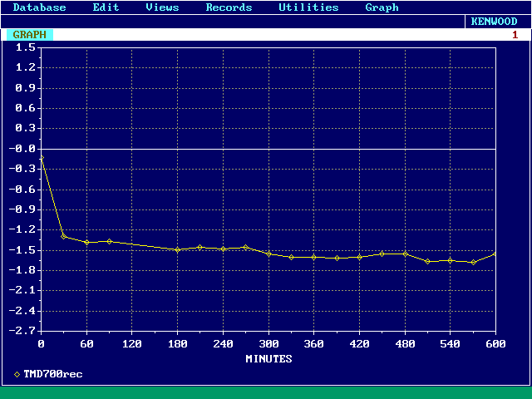
Task: Click the 180 x-axis label
Action: [x=177, y=344]
